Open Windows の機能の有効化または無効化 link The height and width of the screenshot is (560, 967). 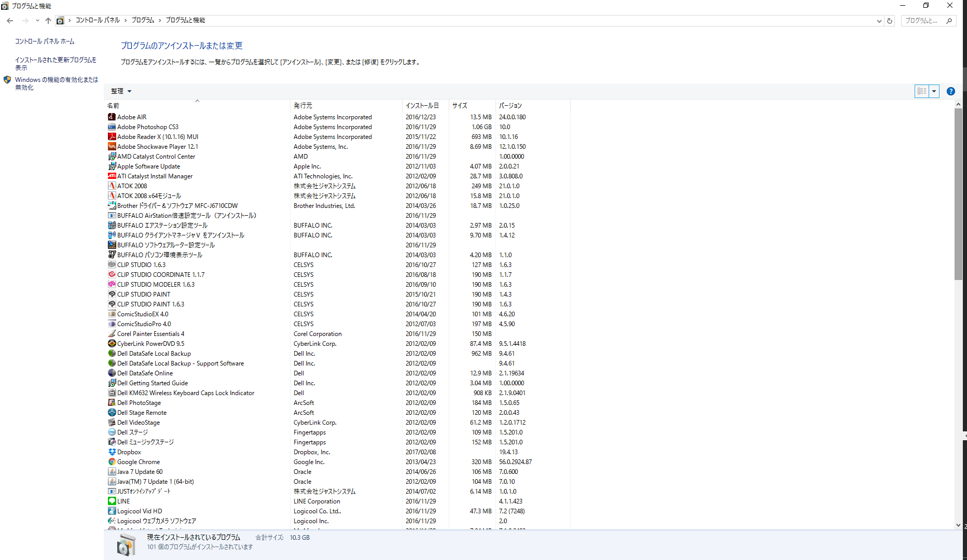point(56,83)
